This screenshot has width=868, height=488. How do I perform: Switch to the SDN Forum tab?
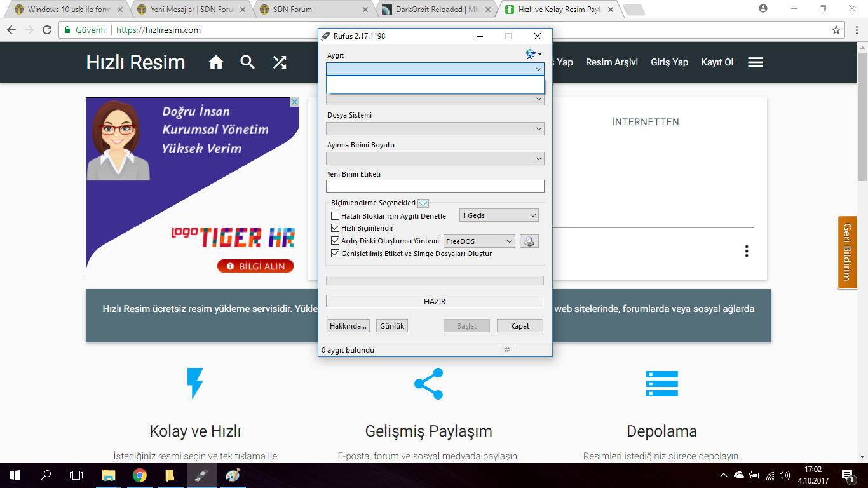pos(313,10)
